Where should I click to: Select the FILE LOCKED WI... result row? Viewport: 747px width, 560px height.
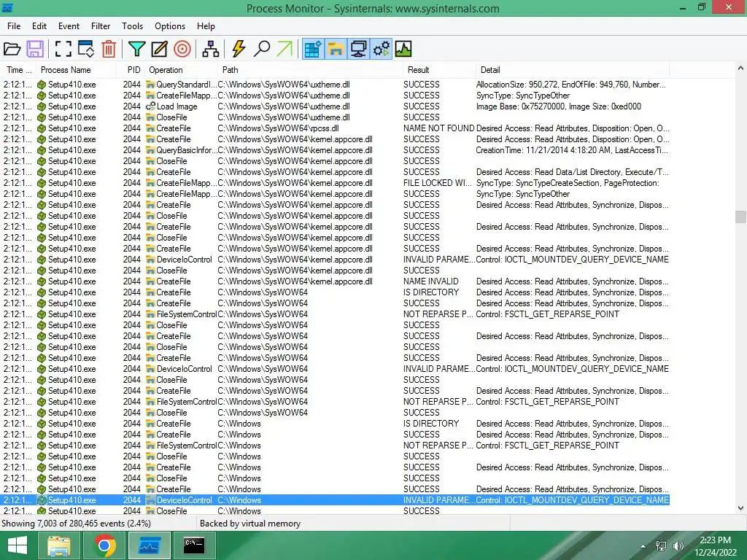[x=335, y=183]
